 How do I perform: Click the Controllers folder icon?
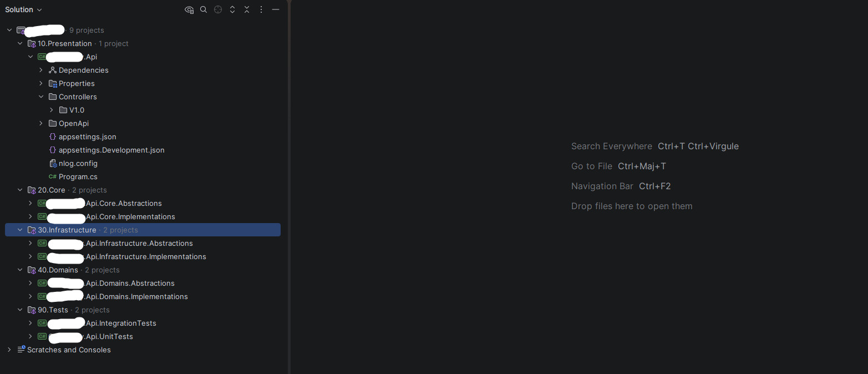click(53, 97)
